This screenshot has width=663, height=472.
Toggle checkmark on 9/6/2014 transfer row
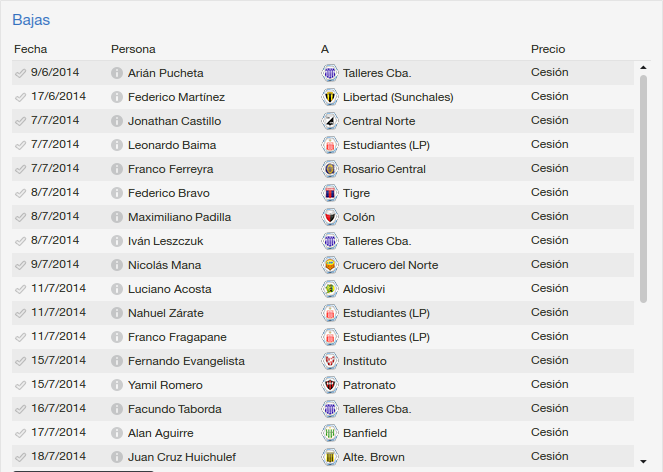tap(20, 73)
